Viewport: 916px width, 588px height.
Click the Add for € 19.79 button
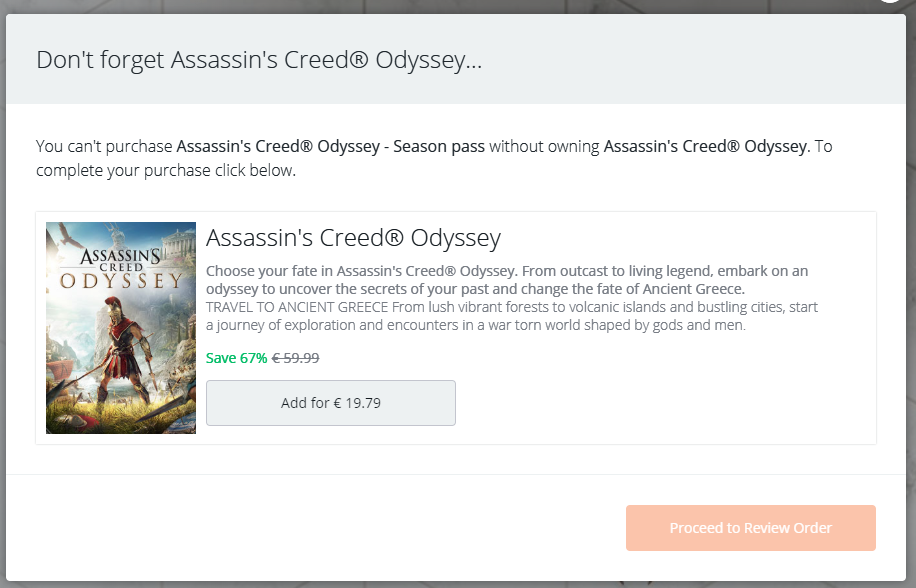(x=331, y=403)
